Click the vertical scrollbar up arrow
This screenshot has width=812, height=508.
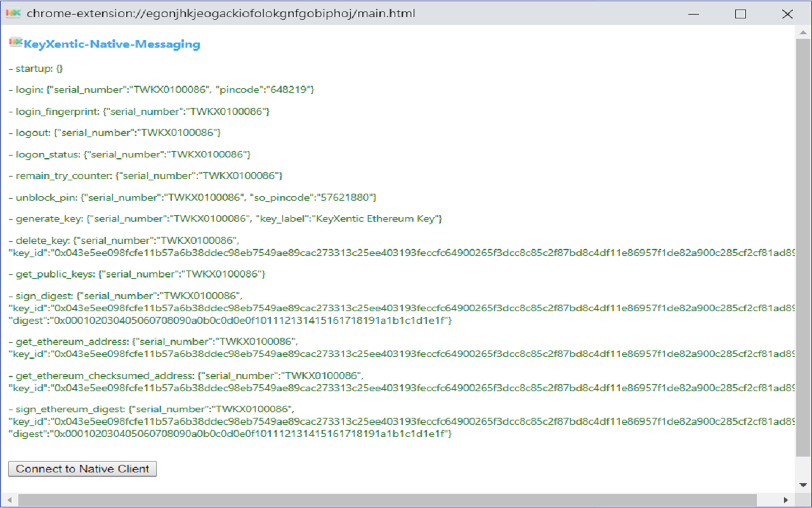pos(803,33)
